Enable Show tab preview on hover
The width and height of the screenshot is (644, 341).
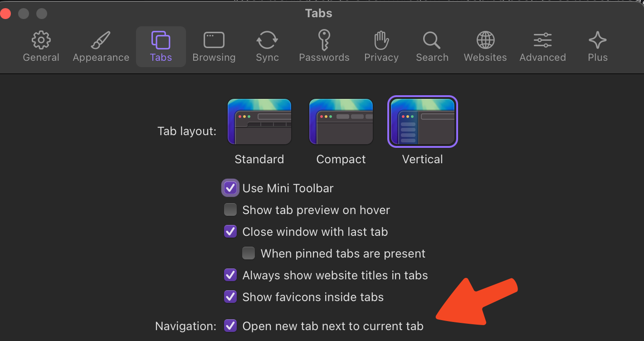(x=230, y=210)
